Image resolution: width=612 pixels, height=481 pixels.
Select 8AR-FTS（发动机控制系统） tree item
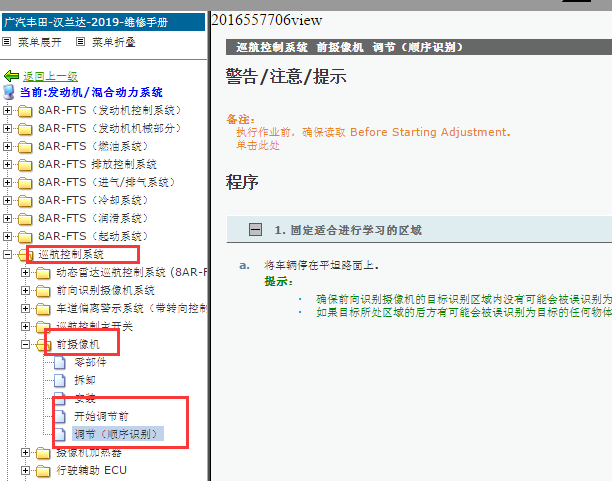(110, 110)
